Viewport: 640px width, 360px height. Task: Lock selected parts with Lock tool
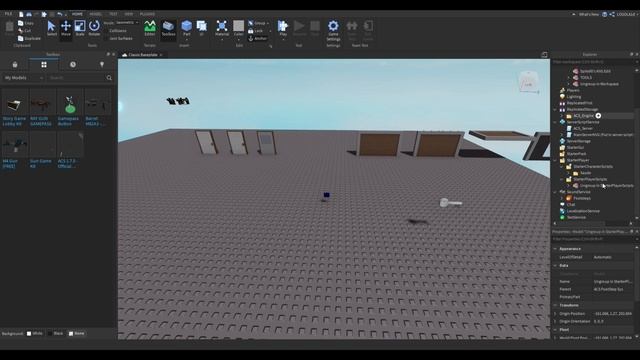256,31
